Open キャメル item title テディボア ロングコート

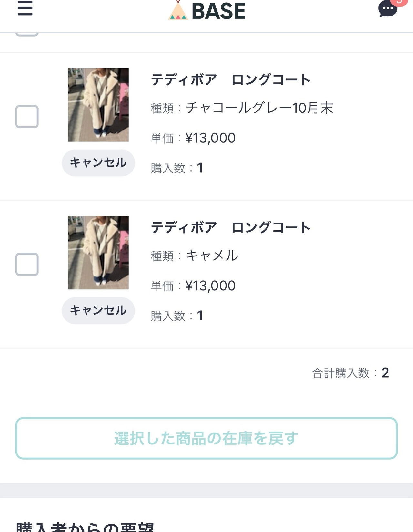tap(231, 227)
